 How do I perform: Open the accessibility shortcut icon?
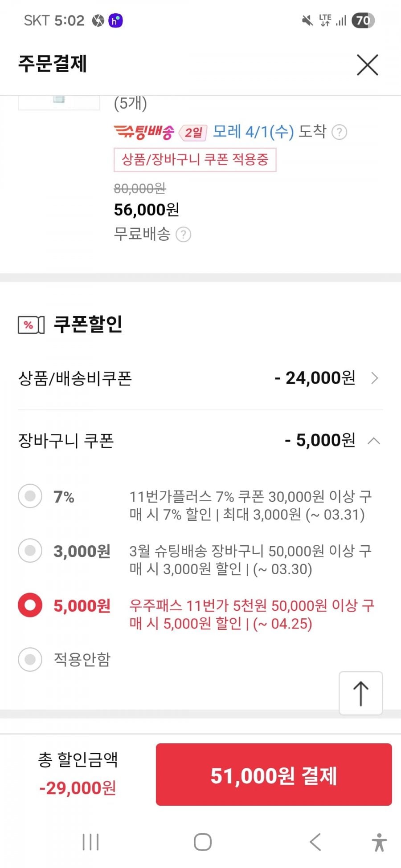[379, 842]
